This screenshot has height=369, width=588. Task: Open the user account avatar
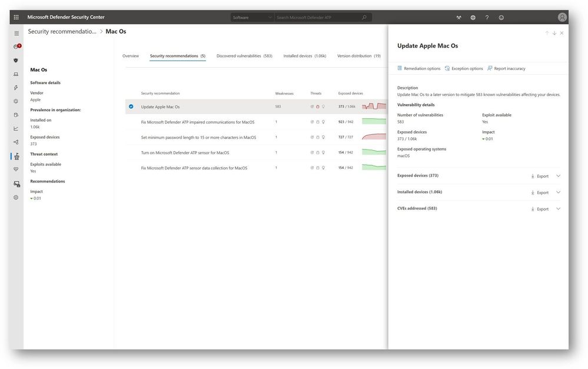(562, 17)
